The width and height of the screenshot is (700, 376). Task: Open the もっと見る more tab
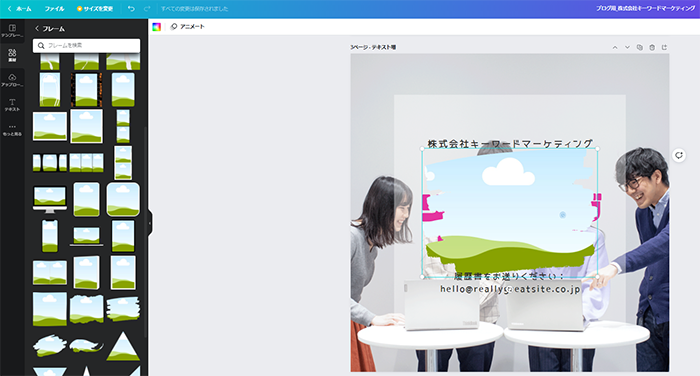(12, 130)
